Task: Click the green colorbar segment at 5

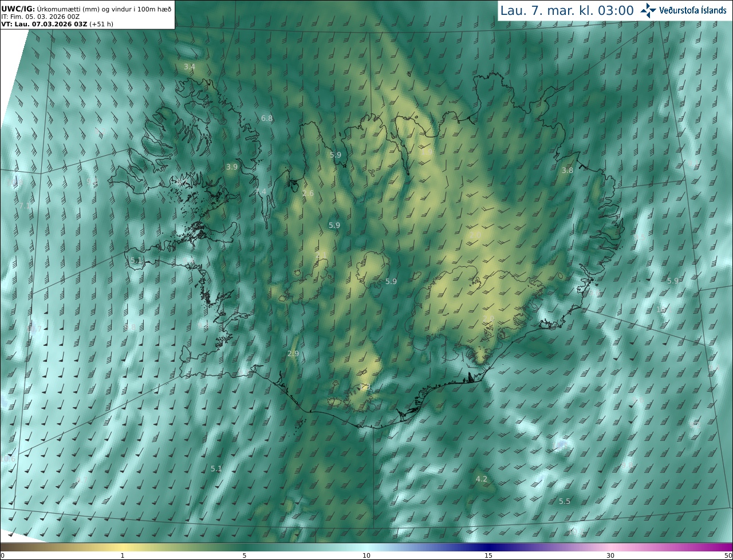Action: pos(245,547)
